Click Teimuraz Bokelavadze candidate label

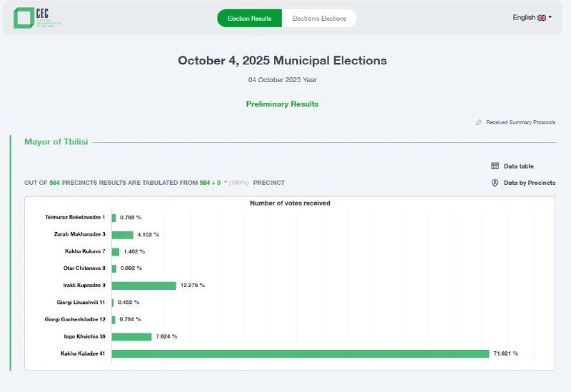point(75,217)
